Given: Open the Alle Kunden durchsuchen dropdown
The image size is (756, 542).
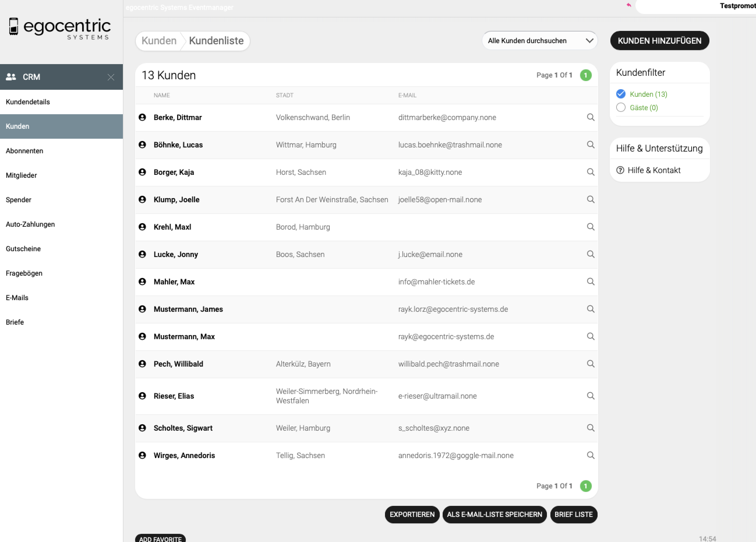Looking at the screenshot, I should pyautogui.click(x=539, y=41).
